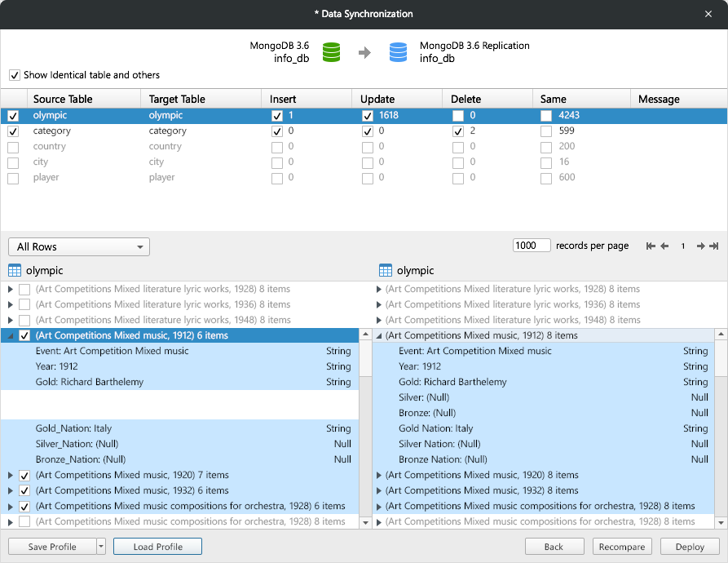Click the Recompare button

click(x=622, y=547)
